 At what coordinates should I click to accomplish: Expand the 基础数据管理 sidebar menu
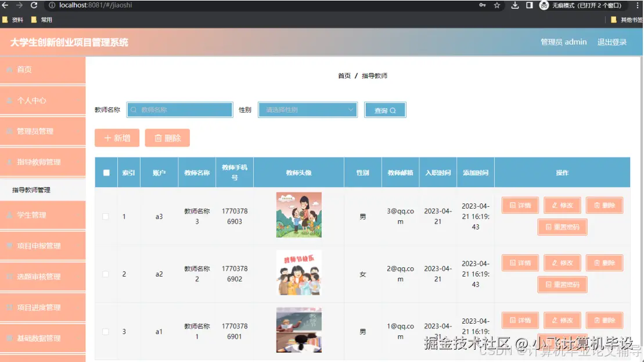(43, 338)
